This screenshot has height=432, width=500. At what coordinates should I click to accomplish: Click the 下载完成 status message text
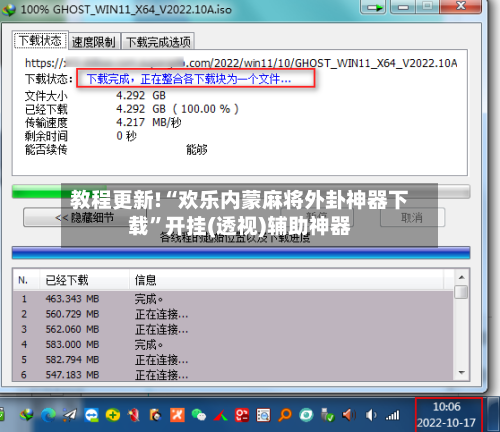(189, 79)
